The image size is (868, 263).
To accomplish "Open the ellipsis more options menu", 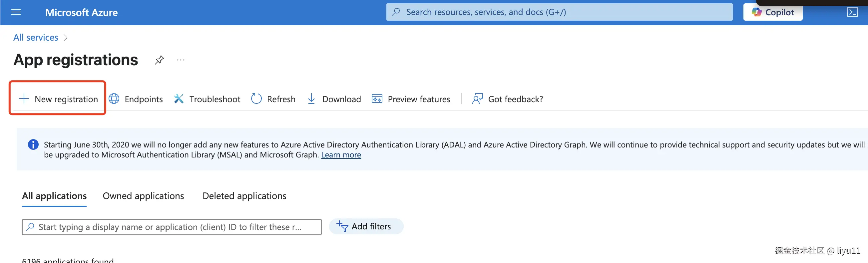I will [x=181, y=60].
